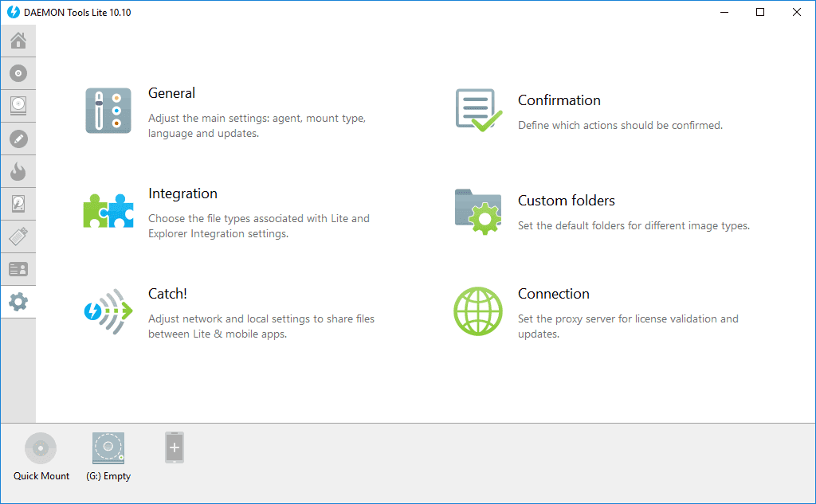This screenshot has height=504, width=816.
Task: Open the account card sidebar icon
Action: coord(18,269)
